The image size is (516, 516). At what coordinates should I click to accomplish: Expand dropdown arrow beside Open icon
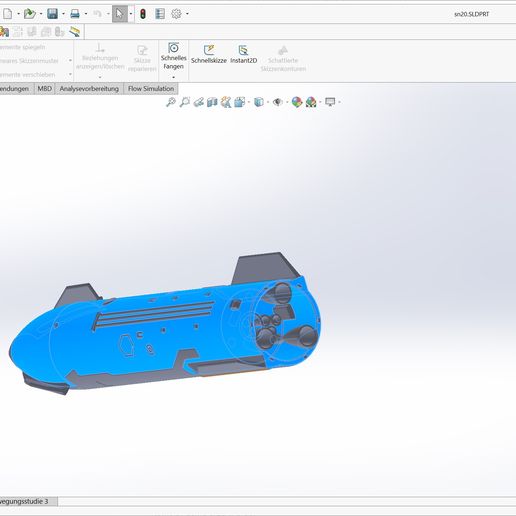click(41, 14)
